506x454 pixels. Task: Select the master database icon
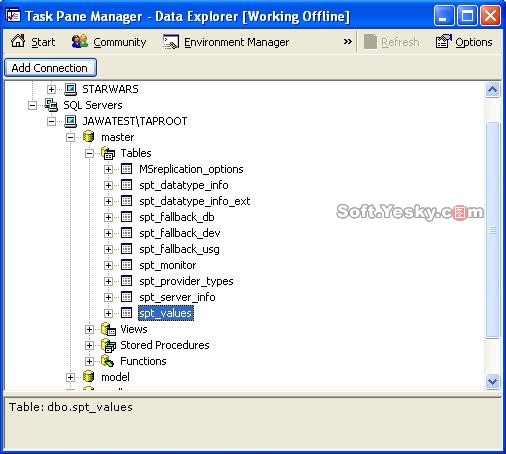coord(89,137)
